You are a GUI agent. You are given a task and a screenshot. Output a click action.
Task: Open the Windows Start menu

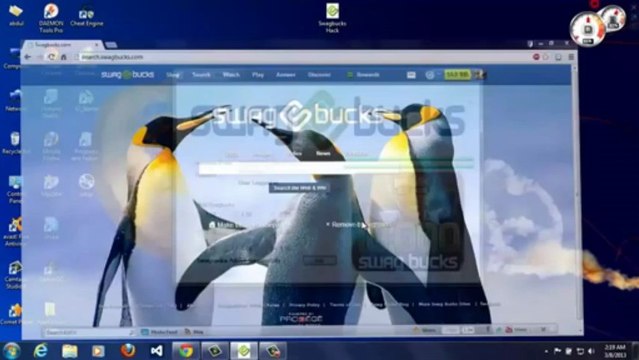pyautogui.click(x=11, y=351)
